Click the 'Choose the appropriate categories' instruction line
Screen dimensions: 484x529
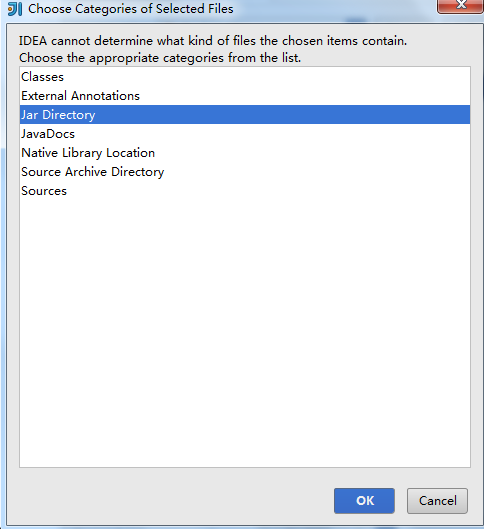[160, 58]
